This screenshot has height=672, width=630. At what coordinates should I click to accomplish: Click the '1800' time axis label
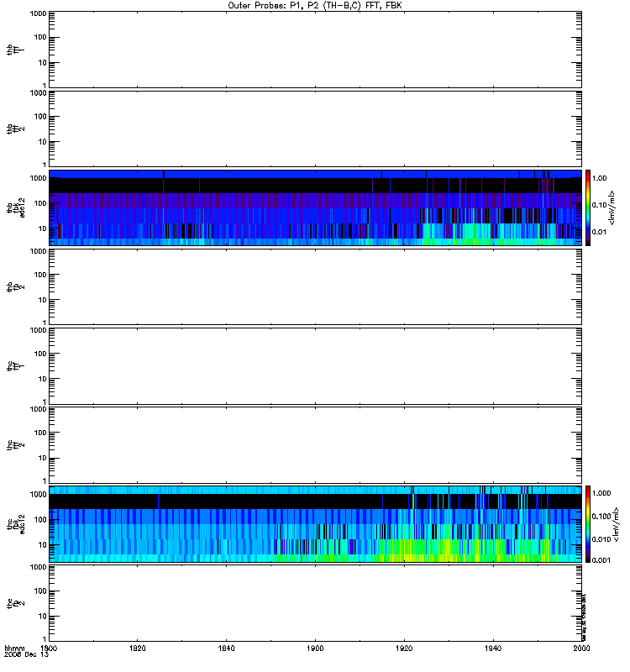[49, 648]
